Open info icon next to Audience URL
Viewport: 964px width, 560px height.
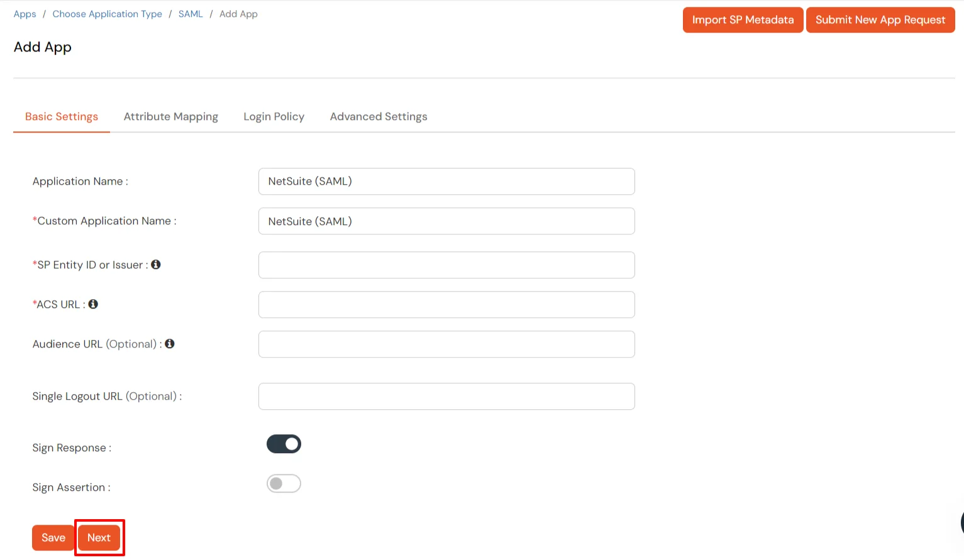pos(170,344)
